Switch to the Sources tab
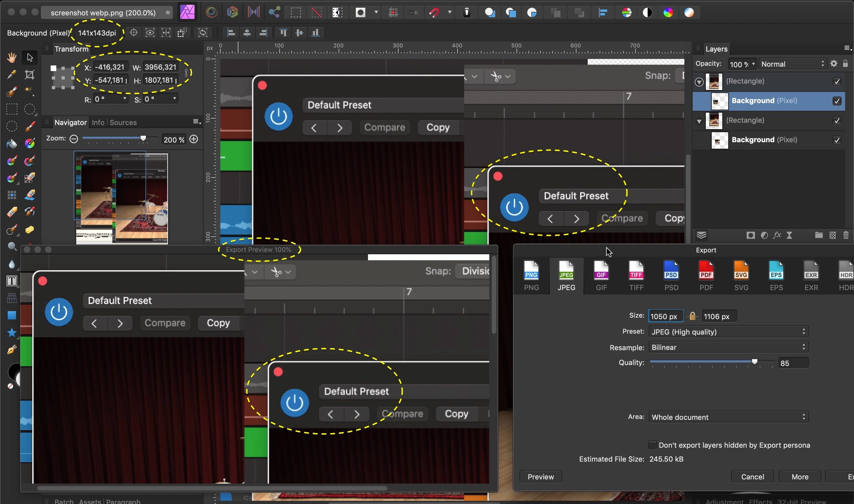 [123, 122]
